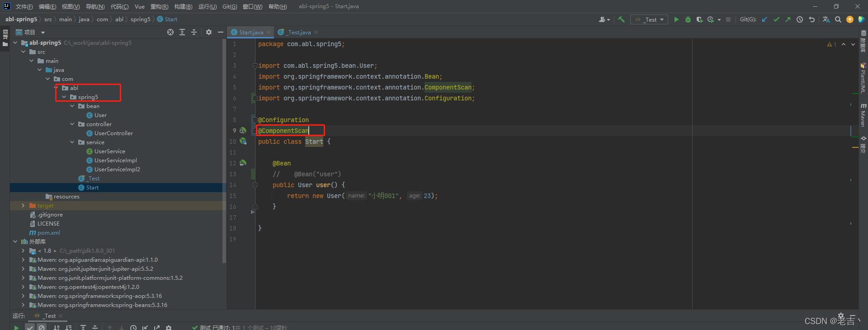
Task: Expand the JDK 1.8 library node
Action: (x=23, y=251)
